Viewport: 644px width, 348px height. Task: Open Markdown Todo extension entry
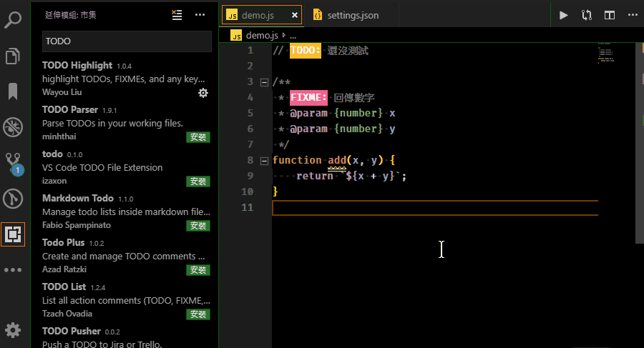pyautogui.click(x=126, y=212)
